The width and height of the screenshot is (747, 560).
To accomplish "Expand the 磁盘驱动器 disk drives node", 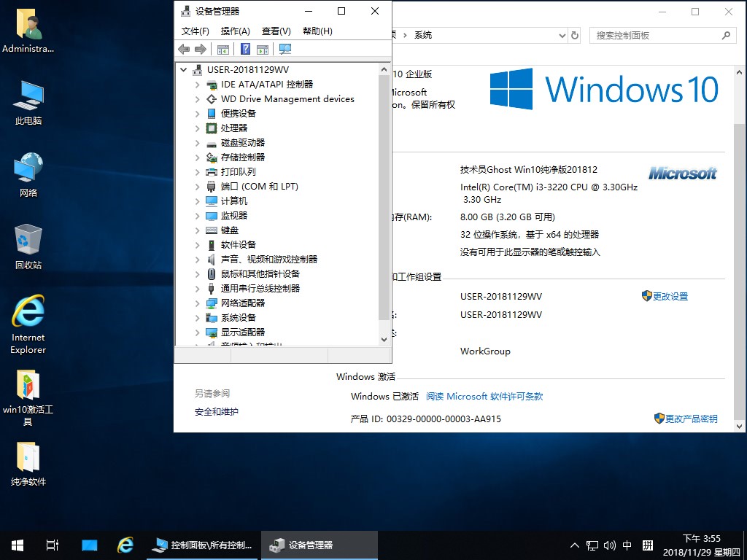I will [x=197, y=143].
